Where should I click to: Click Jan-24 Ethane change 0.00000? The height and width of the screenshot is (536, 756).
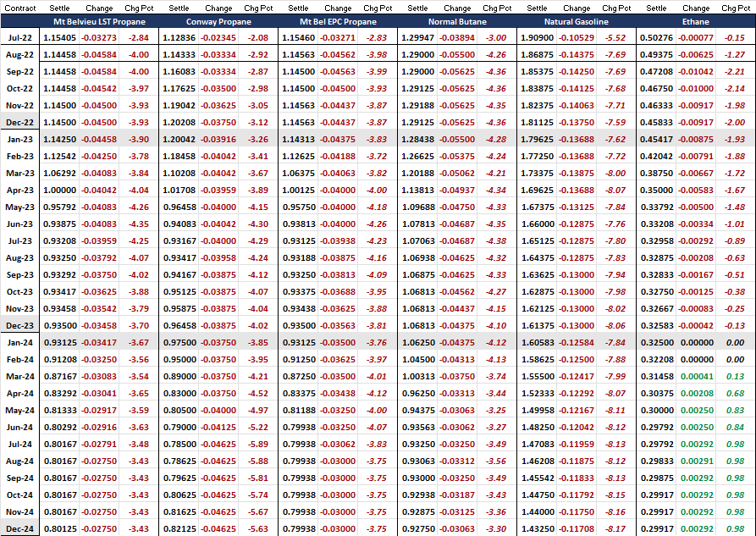tap(698, 343)
